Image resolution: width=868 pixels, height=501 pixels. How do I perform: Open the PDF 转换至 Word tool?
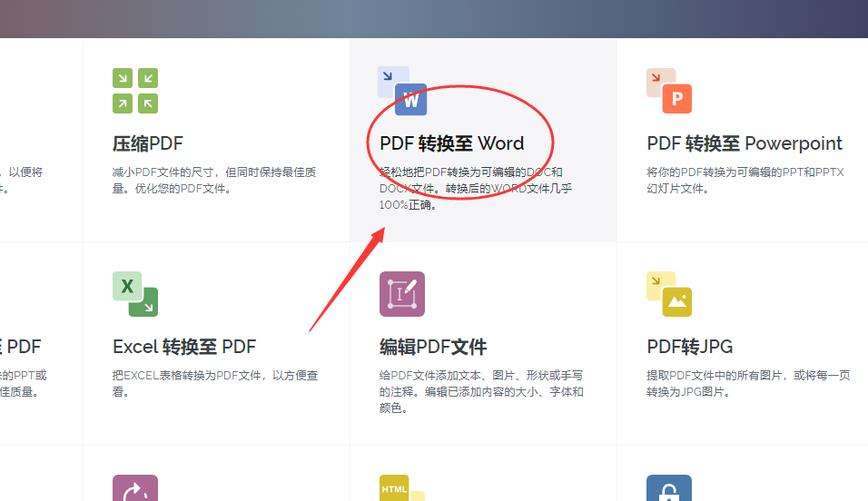(x=452, y=143)
